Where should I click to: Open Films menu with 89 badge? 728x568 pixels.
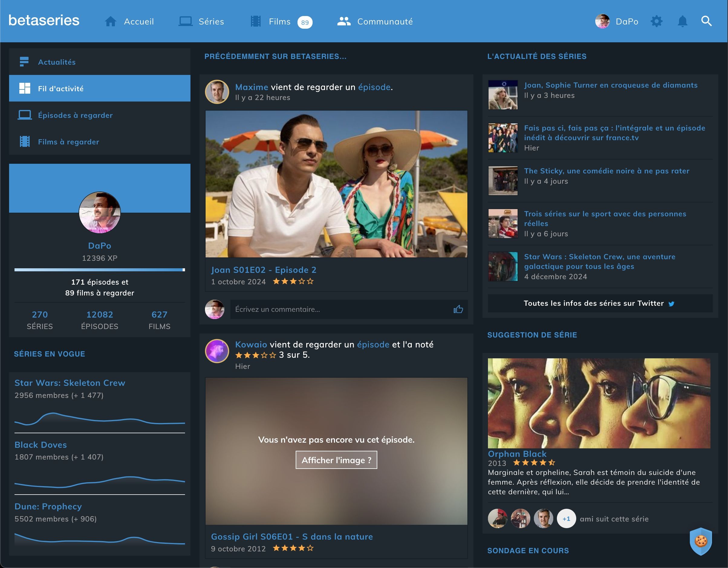click(280, 21)
